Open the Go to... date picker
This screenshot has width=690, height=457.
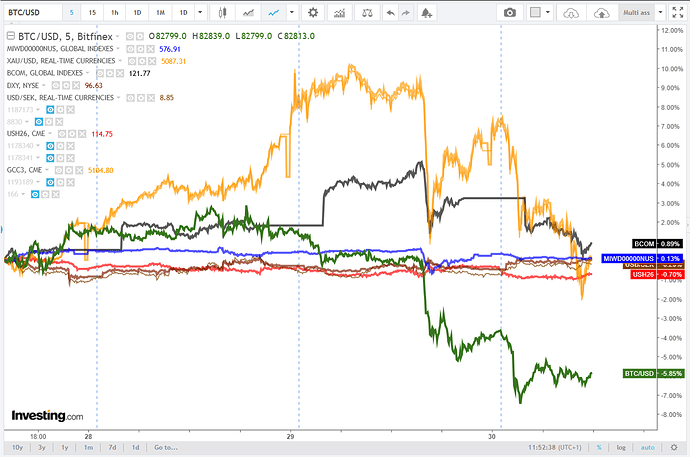(x=166, y=447)
